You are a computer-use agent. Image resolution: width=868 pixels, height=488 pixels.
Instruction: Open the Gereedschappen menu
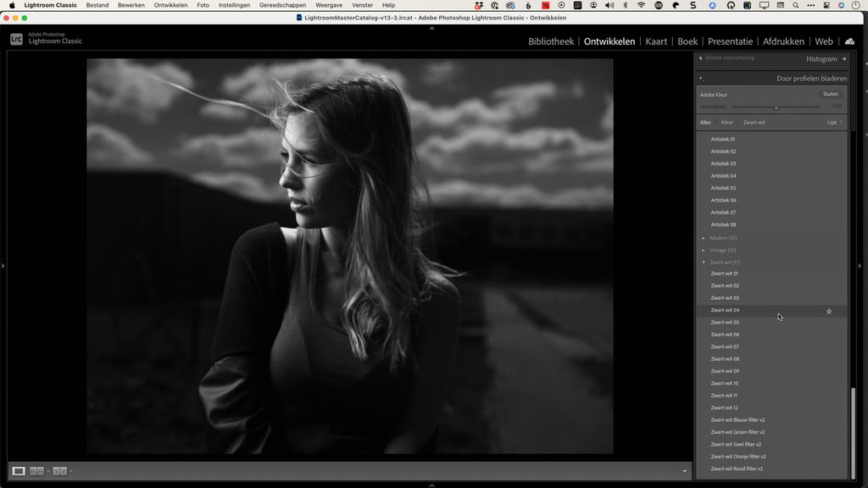(x=282, y=5)
